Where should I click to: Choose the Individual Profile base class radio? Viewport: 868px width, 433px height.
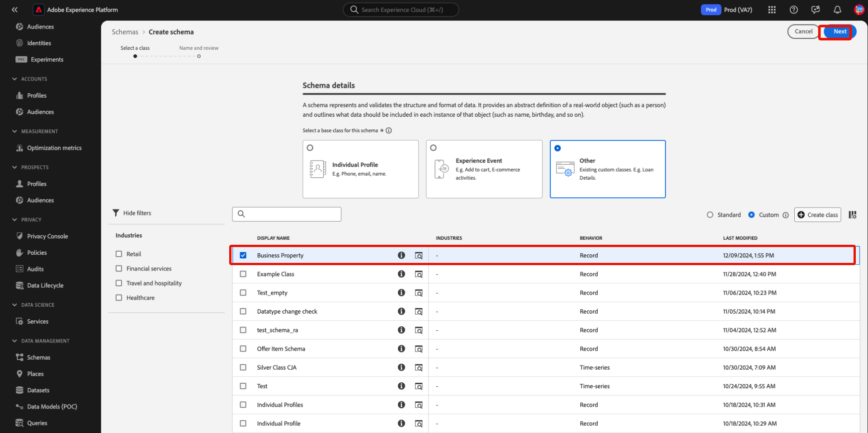[x=310, y=148]
